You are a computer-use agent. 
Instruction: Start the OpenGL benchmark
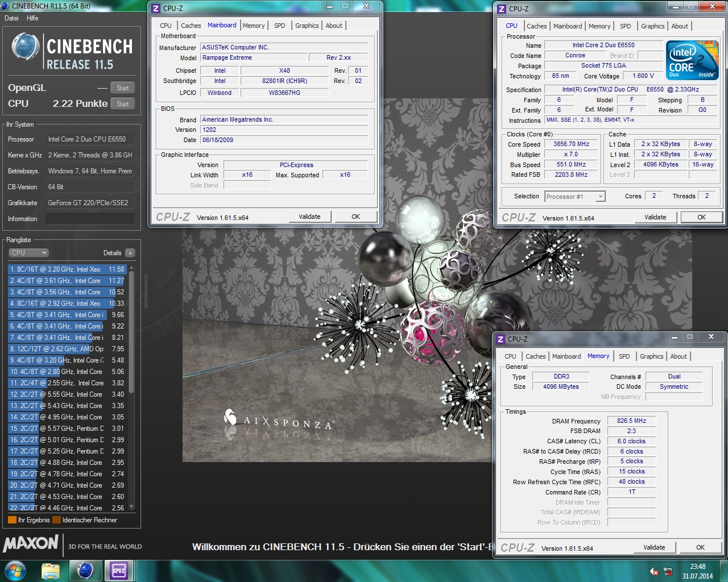pos(123,88)
